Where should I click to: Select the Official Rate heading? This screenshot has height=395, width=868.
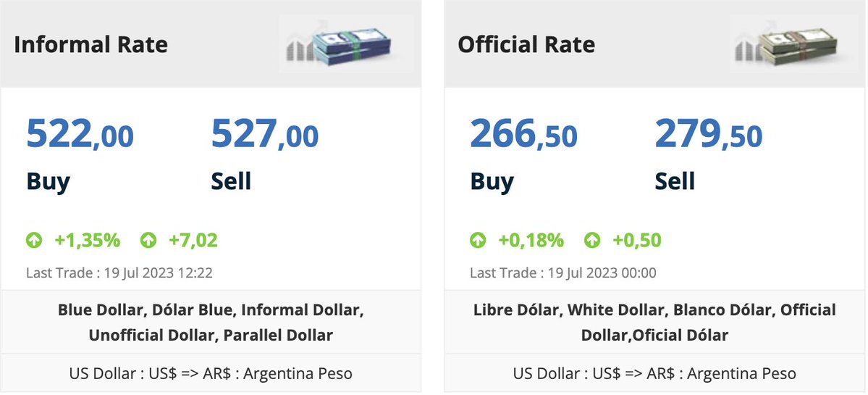[526, 44]
